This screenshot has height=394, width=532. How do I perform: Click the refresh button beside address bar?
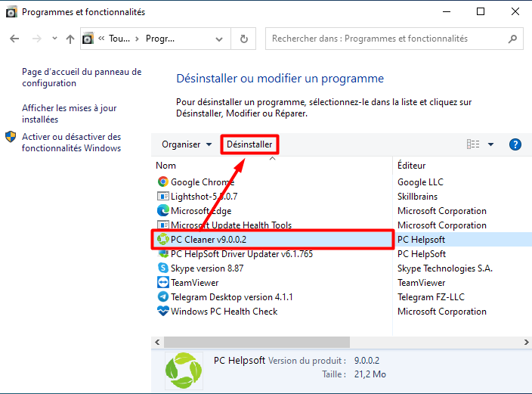coord(243,39)
